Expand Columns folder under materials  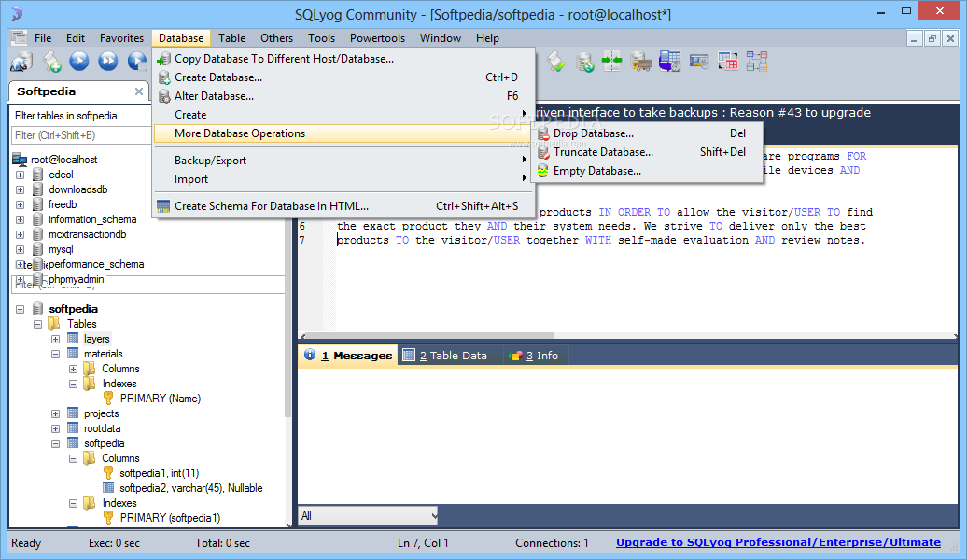click(74, 369)
